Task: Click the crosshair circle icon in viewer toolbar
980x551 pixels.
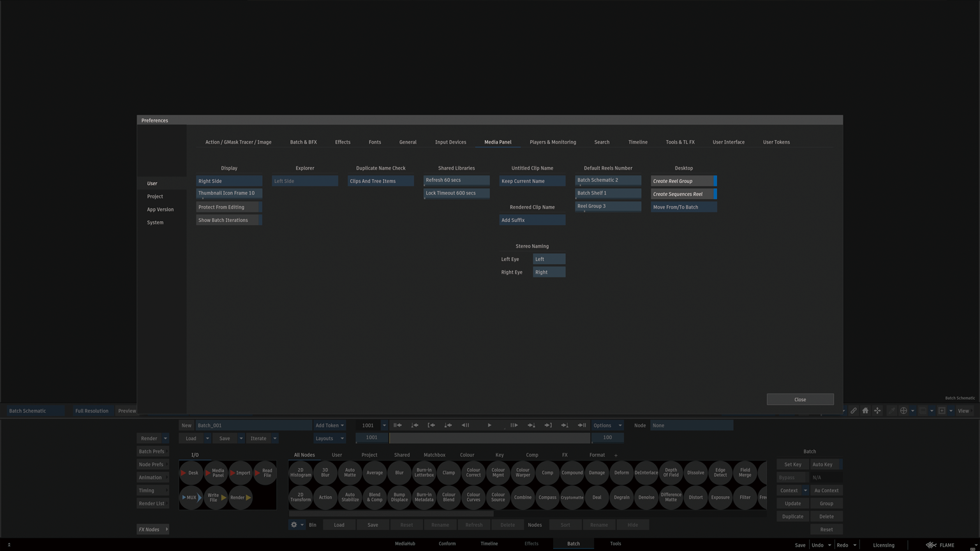Action: click(x=903, y=411)
